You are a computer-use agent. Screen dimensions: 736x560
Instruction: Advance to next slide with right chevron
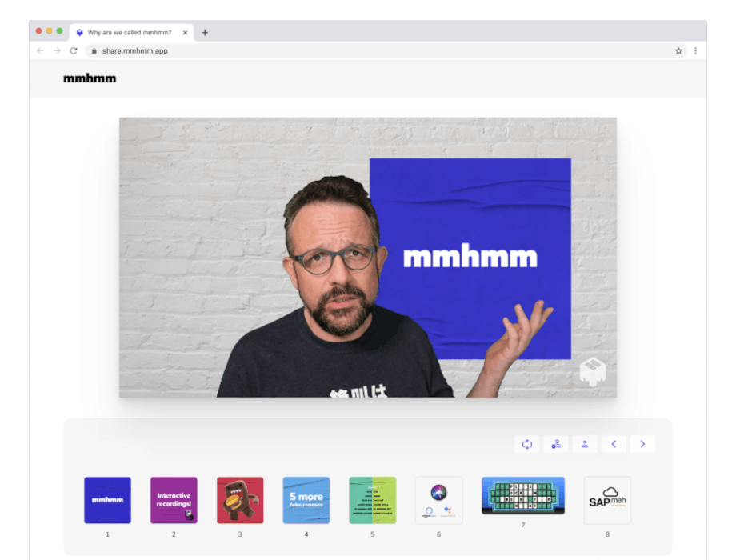tap(642, 444)
